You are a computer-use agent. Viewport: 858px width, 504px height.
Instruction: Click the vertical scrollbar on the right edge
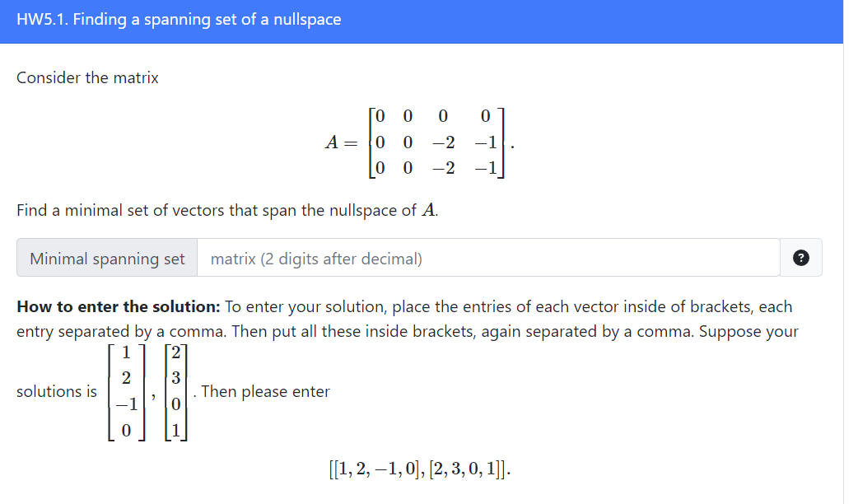coord(854,247)
